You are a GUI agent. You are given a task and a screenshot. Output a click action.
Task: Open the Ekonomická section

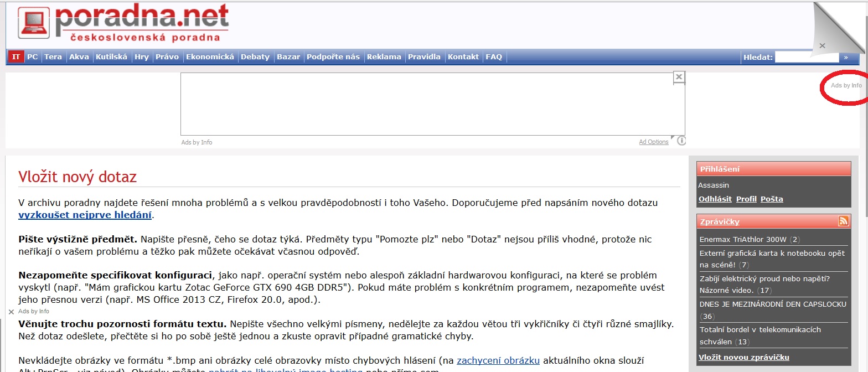click(210, 56)
